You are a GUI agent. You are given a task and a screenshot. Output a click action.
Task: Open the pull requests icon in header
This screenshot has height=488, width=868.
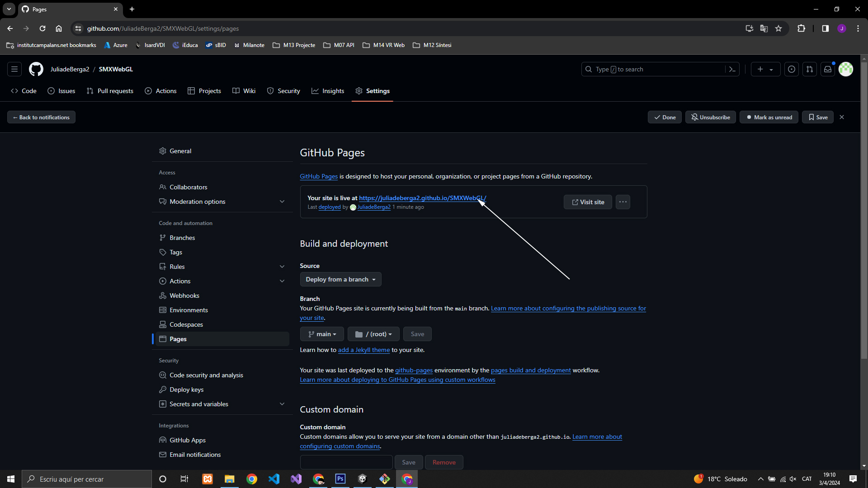point(810,69)
